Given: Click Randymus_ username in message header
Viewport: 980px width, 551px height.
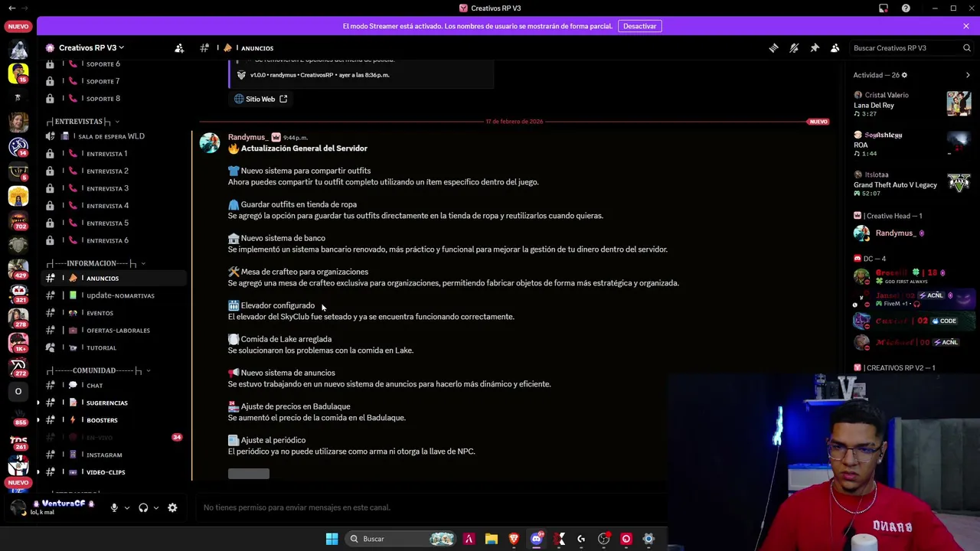Looking at the screenshot, I should click(x=247, y=137).
